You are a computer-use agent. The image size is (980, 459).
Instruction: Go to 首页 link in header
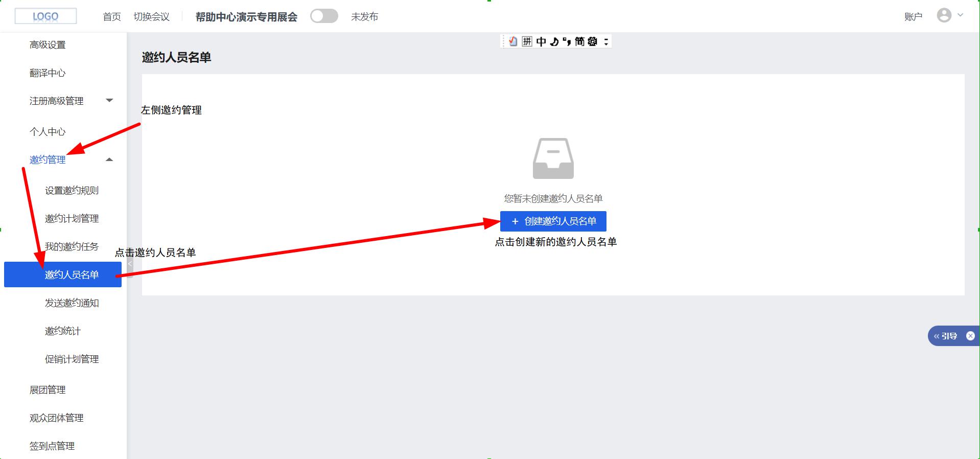click(x=111, y=17)
